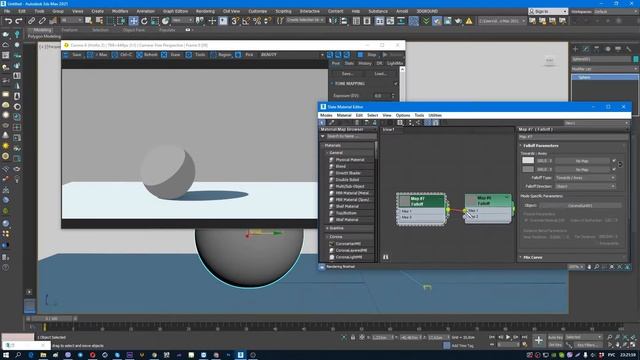Click the Set Key large plus button
The height and width of the screenshot is (360, 640).
click(538, 340)
